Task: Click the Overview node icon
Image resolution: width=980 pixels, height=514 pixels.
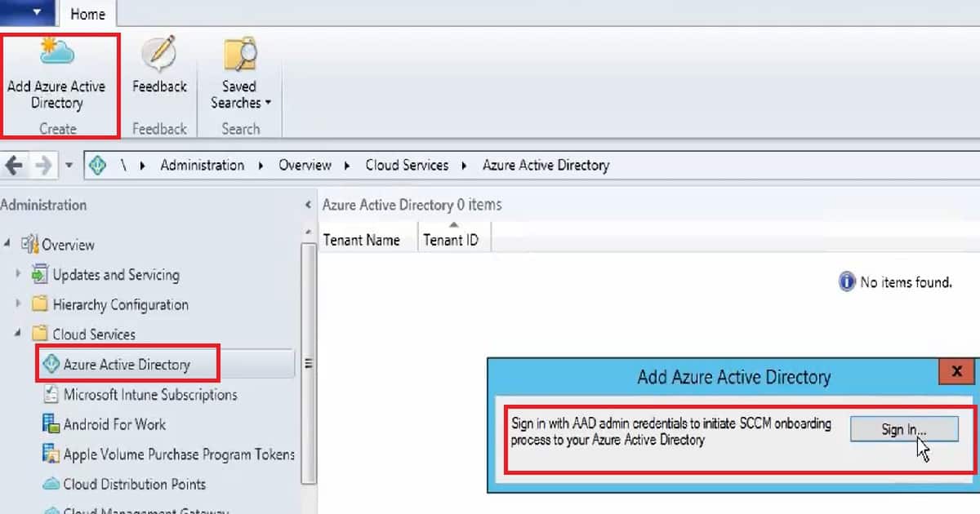Action: coord(30,243)
